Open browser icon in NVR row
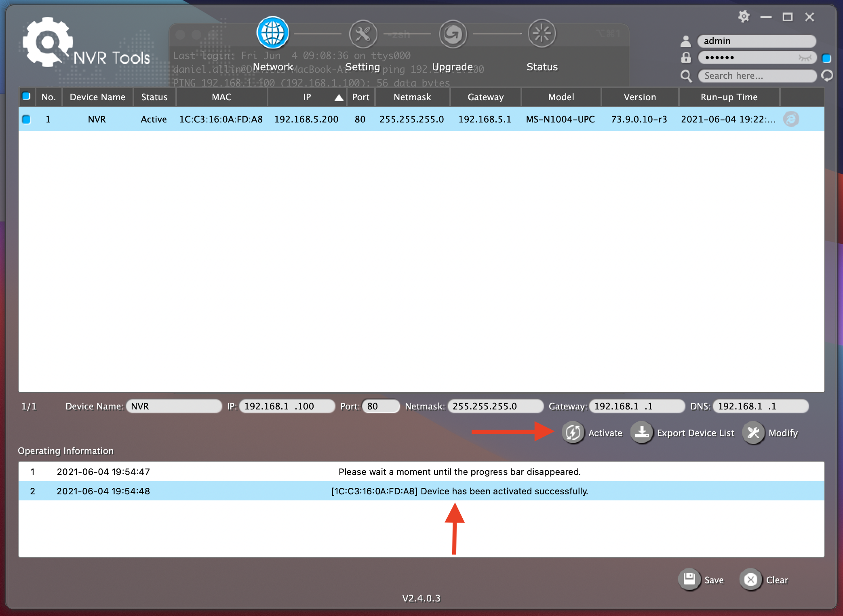 click(791, 119)
